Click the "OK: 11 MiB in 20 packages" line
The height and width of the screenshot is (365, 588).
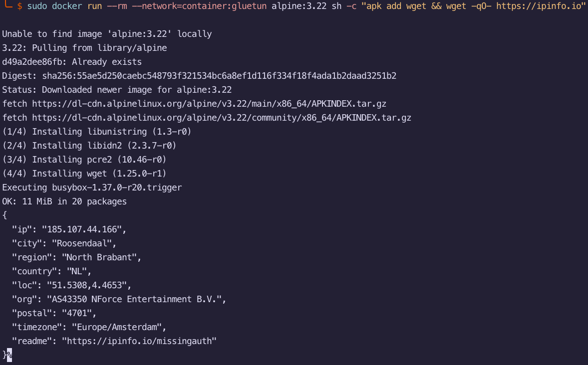tap(64, 201)
